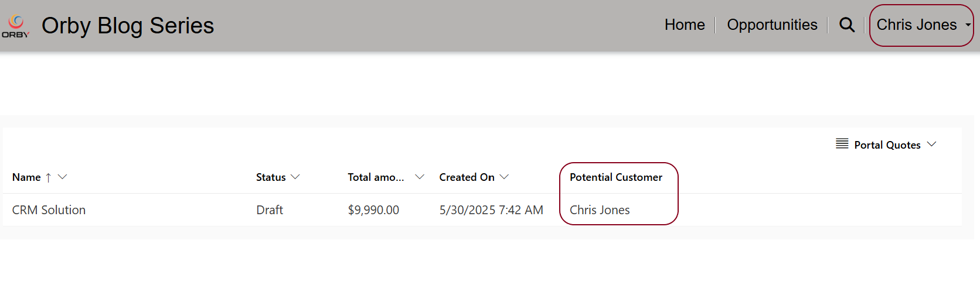Open the search magnifier icon
This screenshot has height=285, width=980.
pyautogui.click(x=847, y=25)
